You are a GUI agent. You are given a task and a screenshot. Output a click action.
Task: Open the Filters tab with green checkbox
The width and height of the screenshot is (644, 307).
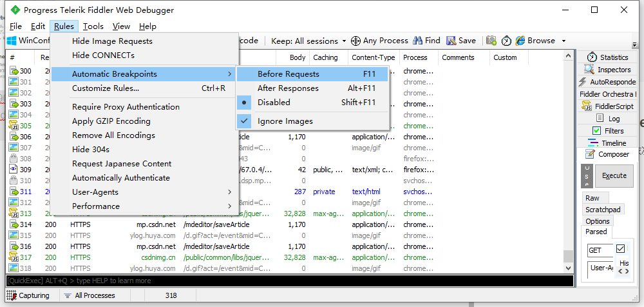point(608,131)
